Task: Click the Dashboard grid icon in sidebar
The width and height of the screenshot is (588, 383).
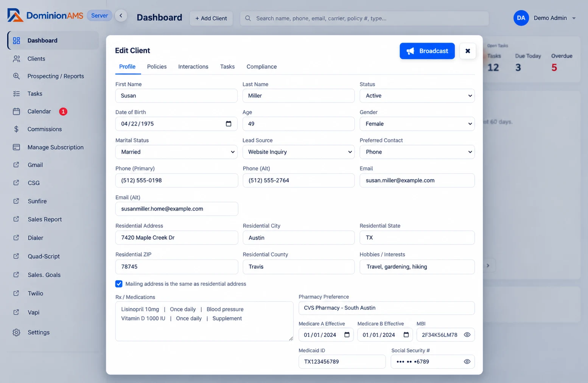Action: click(16, 40)
